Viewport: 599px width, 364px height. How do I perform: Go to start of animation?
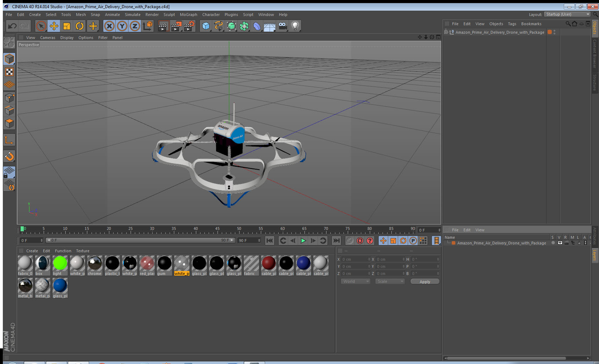pyautogui.click(x=270, y=241)
